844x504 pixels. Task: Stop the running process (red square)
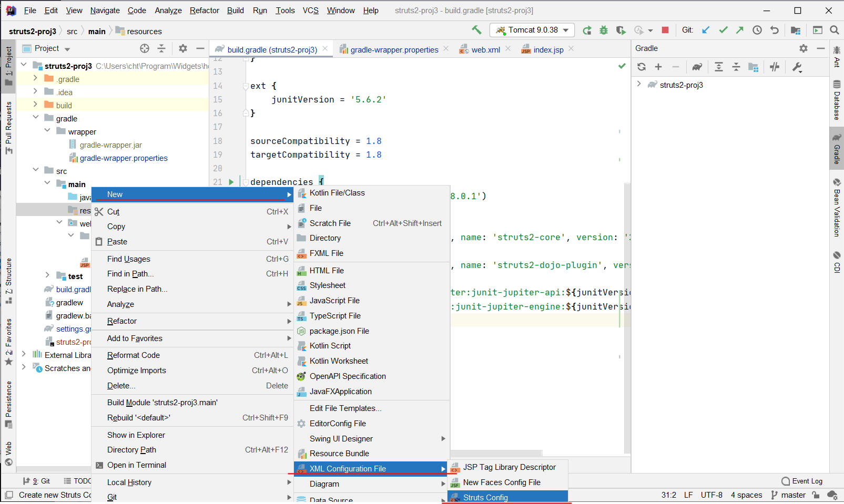pos(665,30)
